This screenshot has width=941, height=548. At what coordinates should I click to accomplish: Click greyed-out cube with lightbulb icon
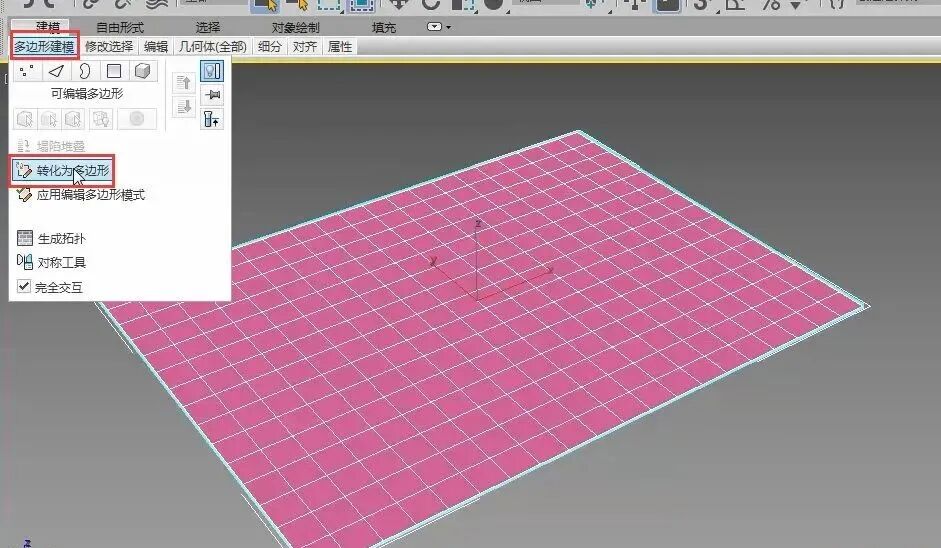pyautogui.click(x=101, y=119)
